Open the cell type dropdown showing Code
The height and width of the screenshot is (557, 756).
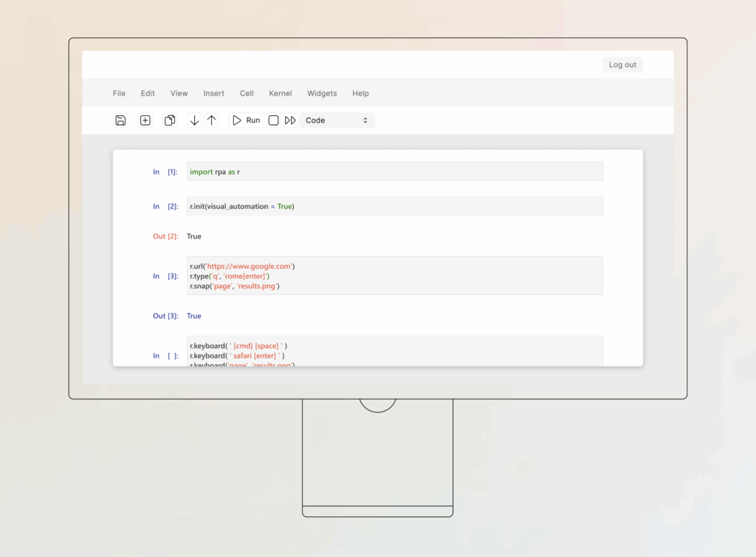tap(337, 120)
